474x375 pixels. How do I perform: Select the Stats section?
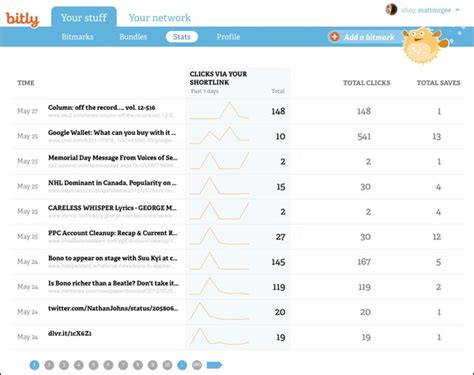pos(182,37)
